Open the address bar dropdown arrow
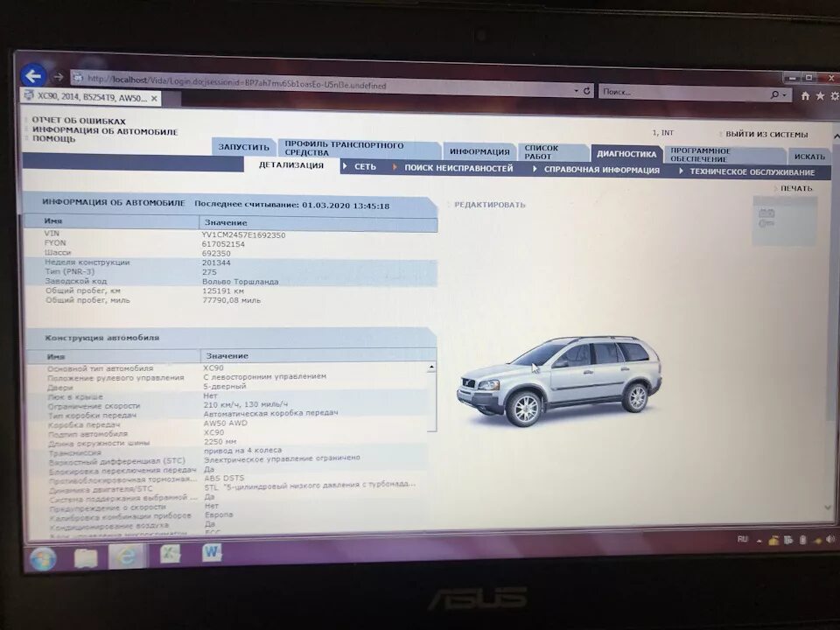The image size is (840, 630). pos(576,90)
